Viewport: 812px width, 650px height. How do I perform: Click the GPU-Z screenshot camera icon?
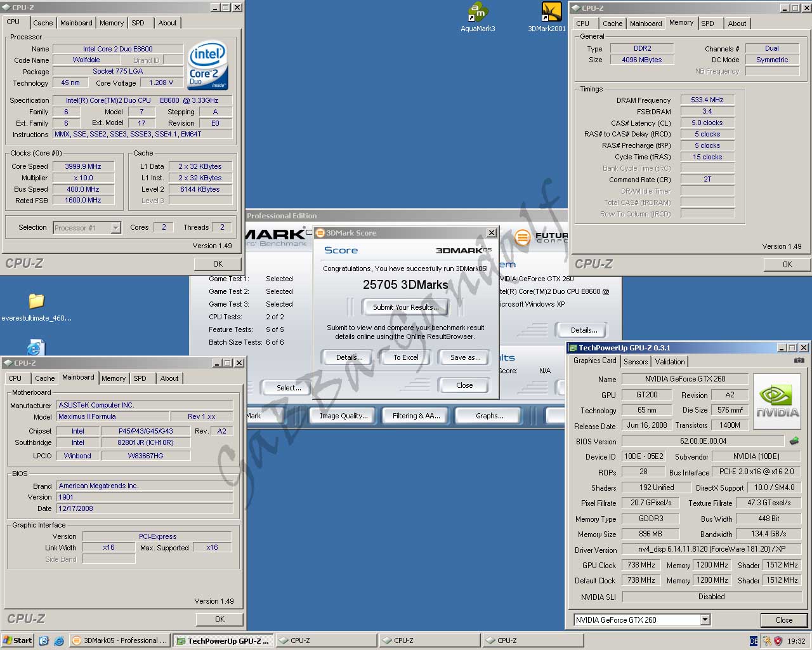pyautogui.click(x=799, y=361)
